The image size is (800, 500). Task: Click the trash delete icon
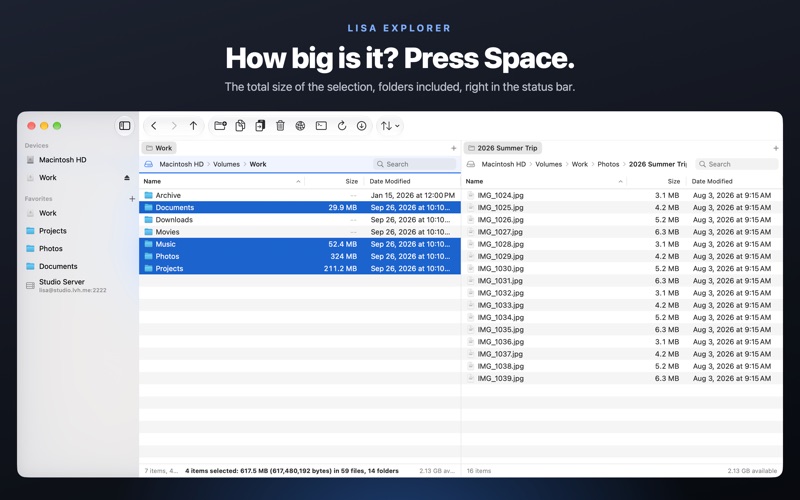coord(280,126)
